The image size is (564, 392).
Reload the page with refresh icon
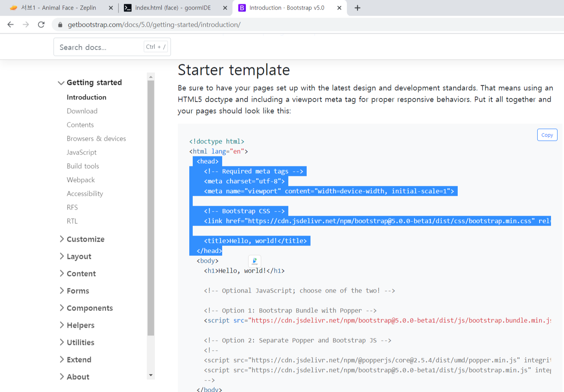[41, 24]
